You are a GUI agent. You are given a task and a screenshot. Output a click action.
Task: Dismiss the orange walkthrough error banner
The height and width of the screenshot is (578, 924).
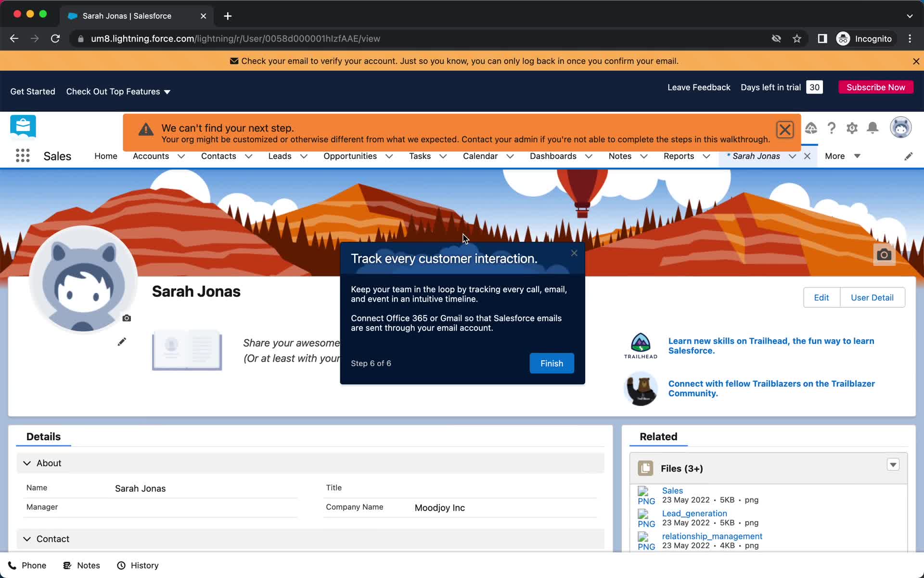[x=785, y=130]
